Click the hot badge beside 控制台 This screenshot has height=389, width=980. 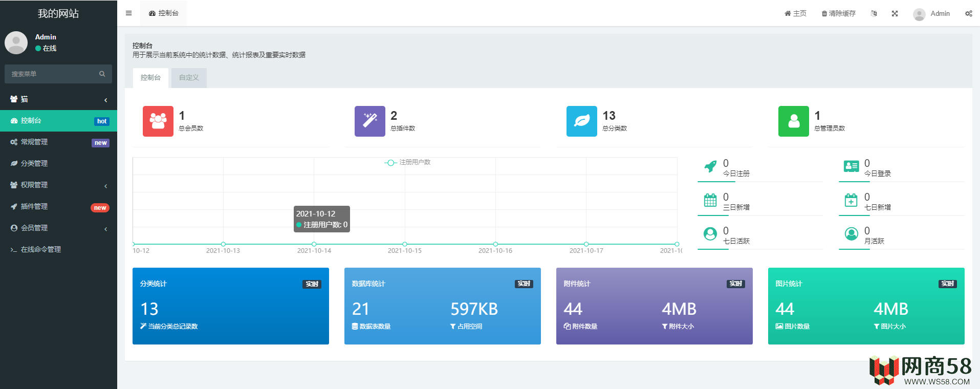point(102,121)
